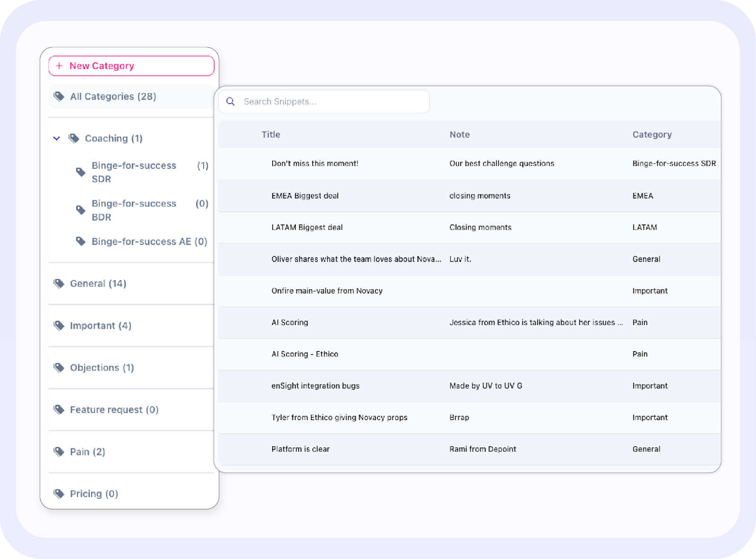Open the Coaching (1) category
Viewport: 756px width, 559px height.
pyautogui.click(x=113, y=138)
